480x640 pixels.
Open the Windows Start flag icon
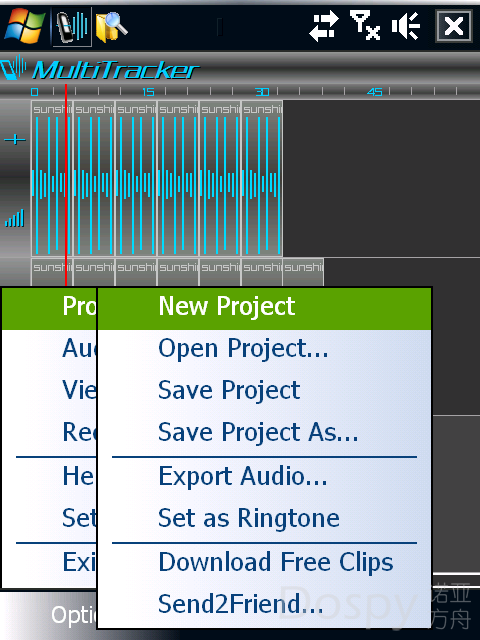point(24,27)
